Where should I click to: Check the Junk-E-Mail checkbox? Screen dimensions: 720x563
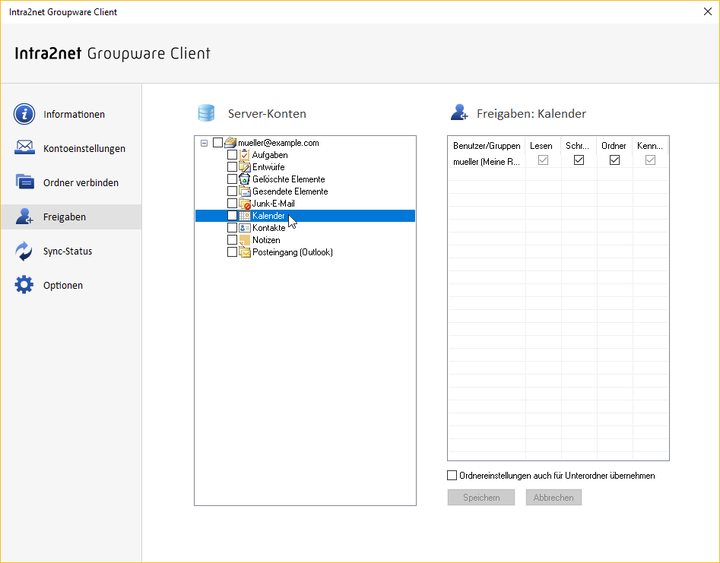[232, 203]
